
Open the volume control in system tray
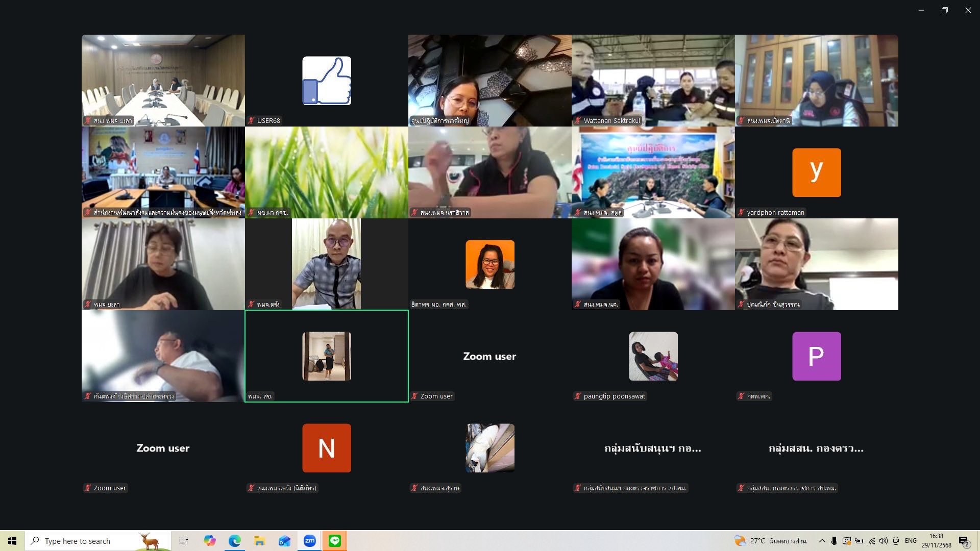point(884,541)
